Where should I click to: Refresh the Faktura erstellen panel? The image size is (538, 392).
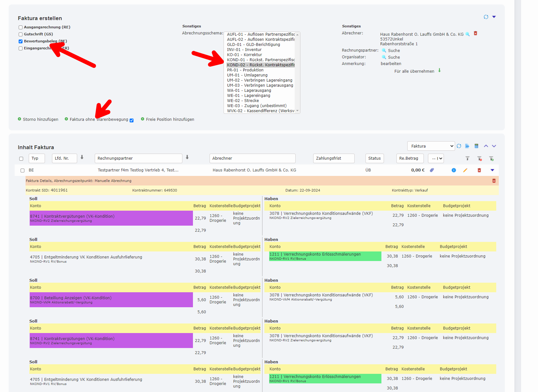point(486,17)
